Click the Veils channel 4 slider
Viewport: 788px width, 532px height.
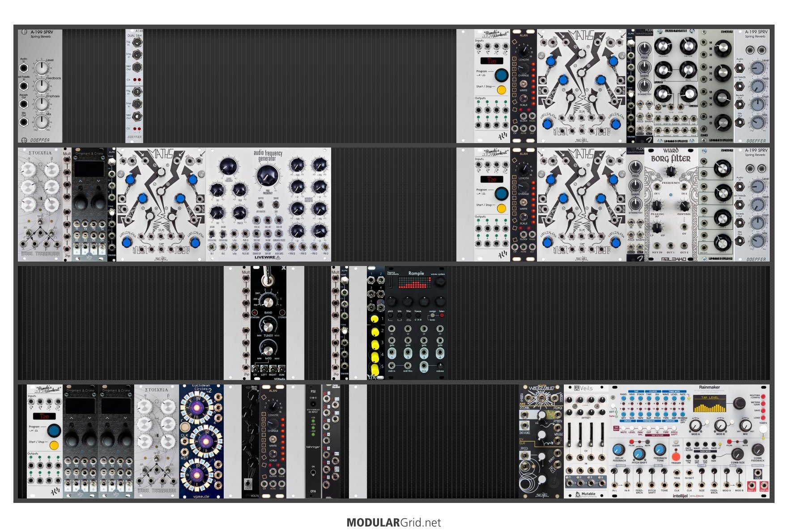point(602,435)
